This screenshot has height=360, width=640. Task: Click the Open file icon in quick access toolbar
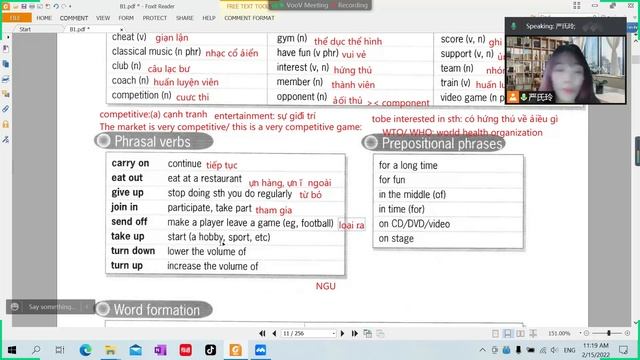pos(16,7)
